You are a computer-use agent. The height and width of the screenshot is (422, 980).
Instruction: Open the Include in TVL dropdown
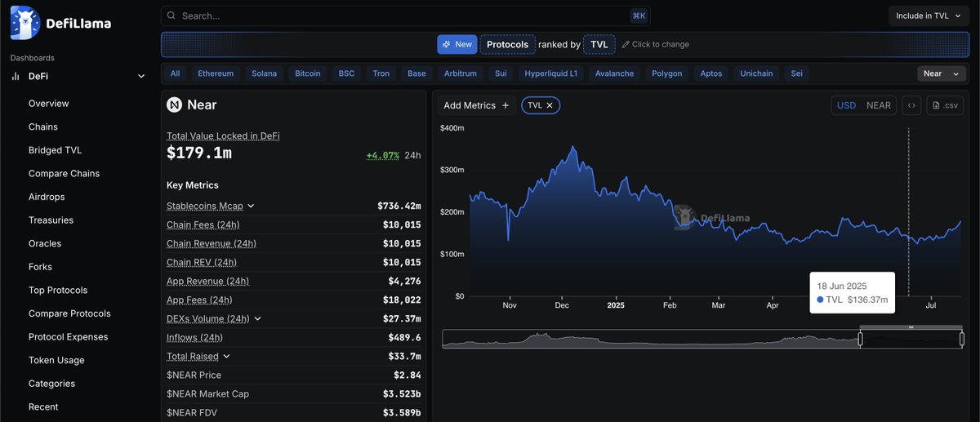929,16
